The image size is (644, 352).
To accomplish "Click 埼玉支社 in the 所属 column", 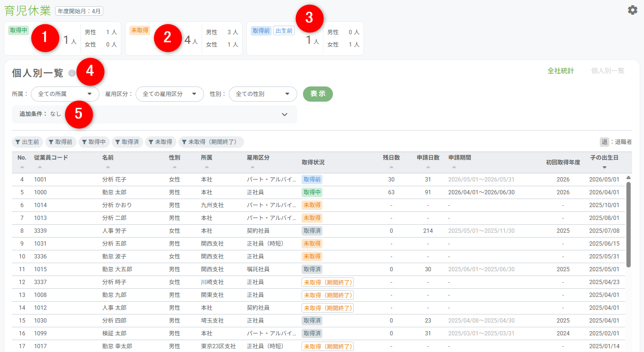I will click(x=212, y=321).
